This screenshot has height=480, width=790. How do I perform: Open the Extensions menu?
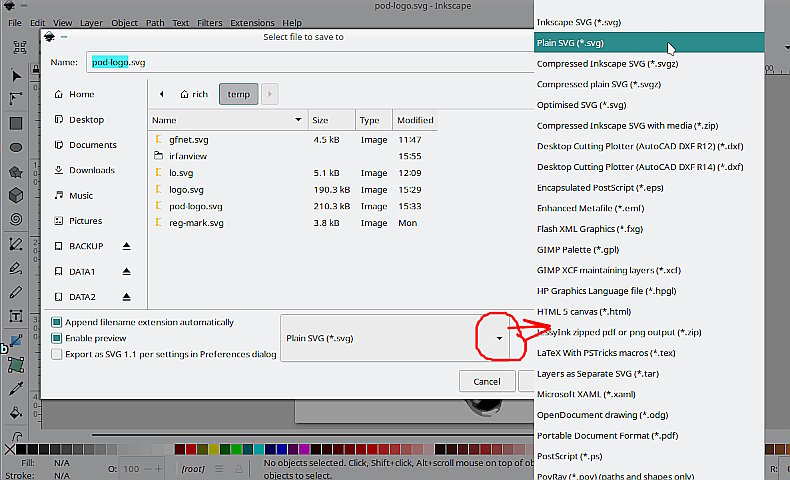[x=252, y=22]
